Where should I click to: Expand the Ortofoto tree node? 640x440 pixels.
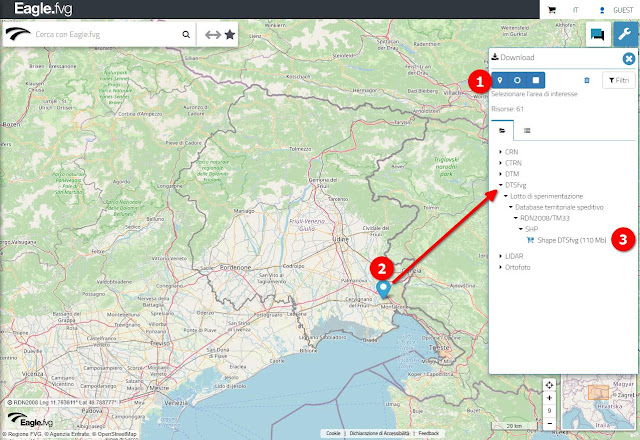501,267
